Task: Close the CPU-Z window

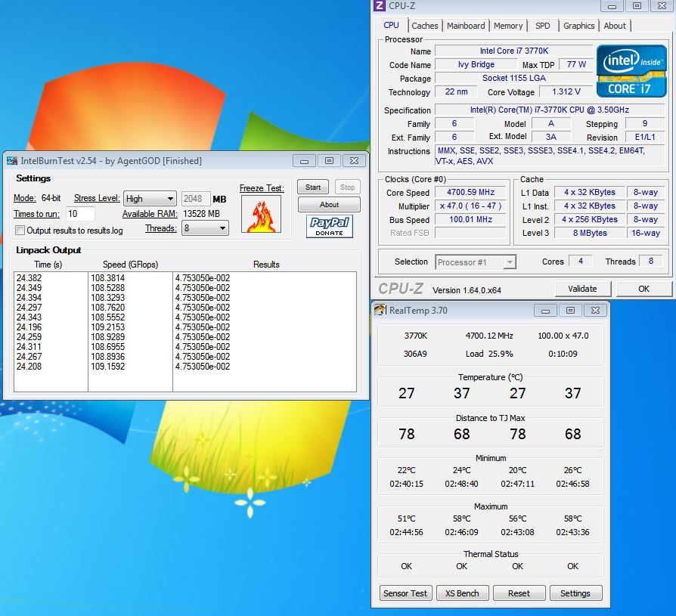Action: [x=662, y=6]
